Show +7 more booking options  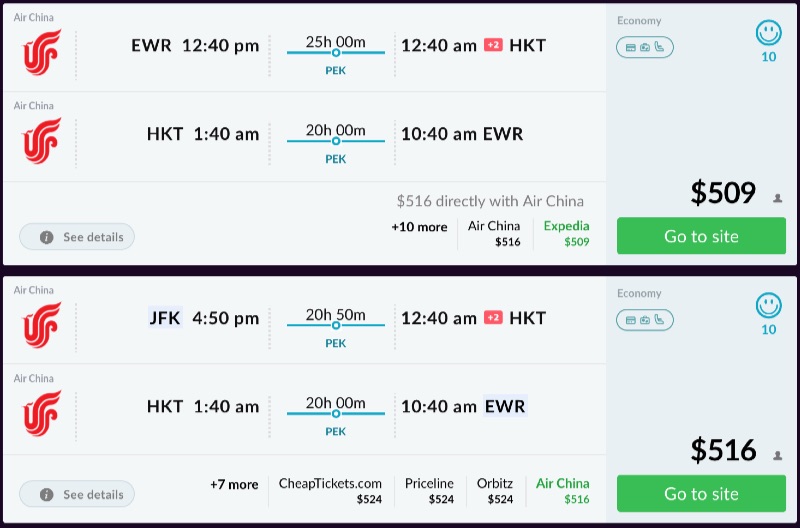click(x=234, y=485)
